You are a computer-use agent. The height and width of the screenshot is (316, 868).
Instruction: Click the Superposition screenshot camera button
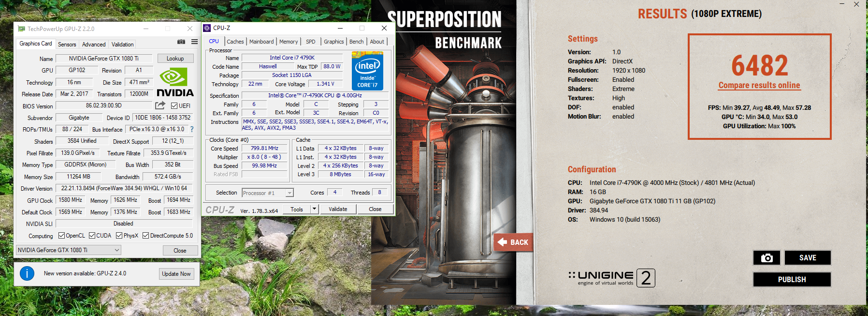coord(767,258)
